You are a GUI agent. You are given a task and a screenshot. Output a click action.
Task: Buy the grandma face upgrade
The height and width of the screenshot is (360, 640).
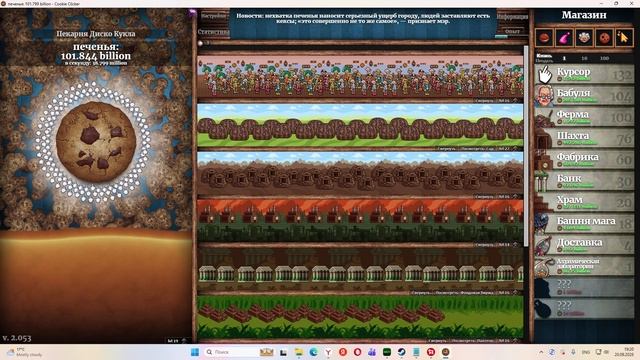click(584, 38)
